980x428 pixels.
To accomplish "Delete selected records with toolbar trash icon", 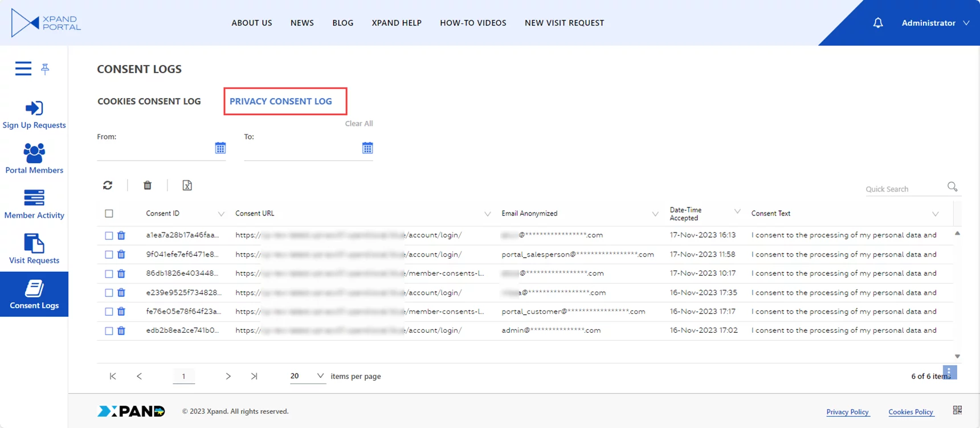I will [x=148, y=185].
